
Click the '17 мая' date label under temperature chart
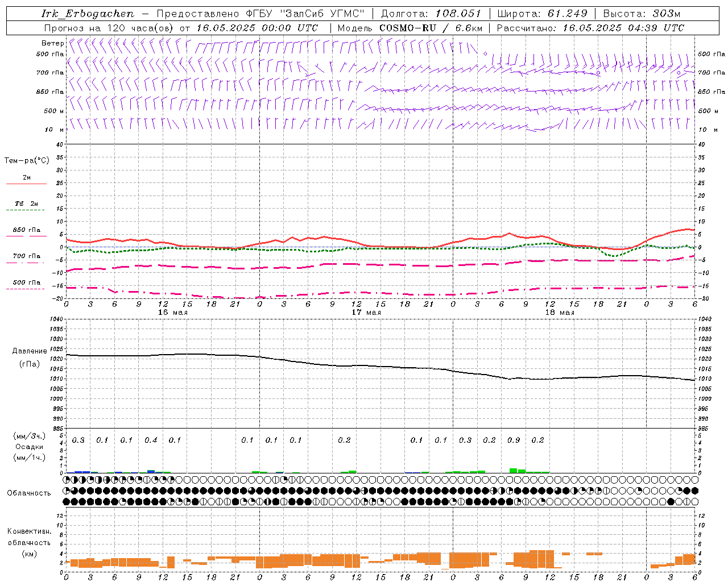(x=366, y=313)
